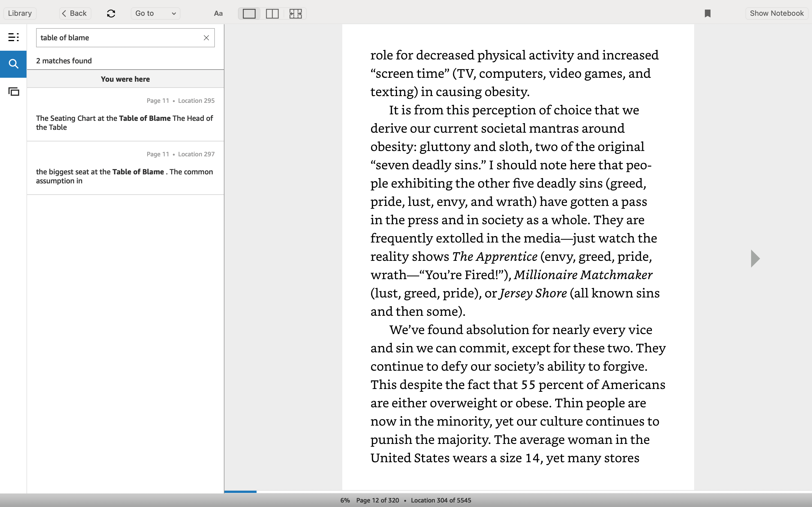Bookmark this page with ribbon icon

pos(708,14)
